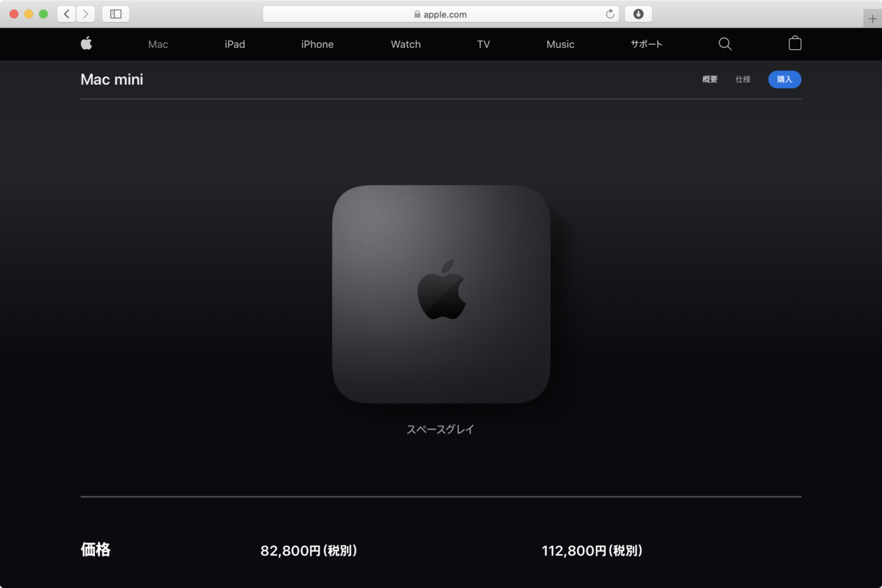The height and width of the screenshot is (588, 882).
Task: Open the サポート menu item
Action: 647,44
